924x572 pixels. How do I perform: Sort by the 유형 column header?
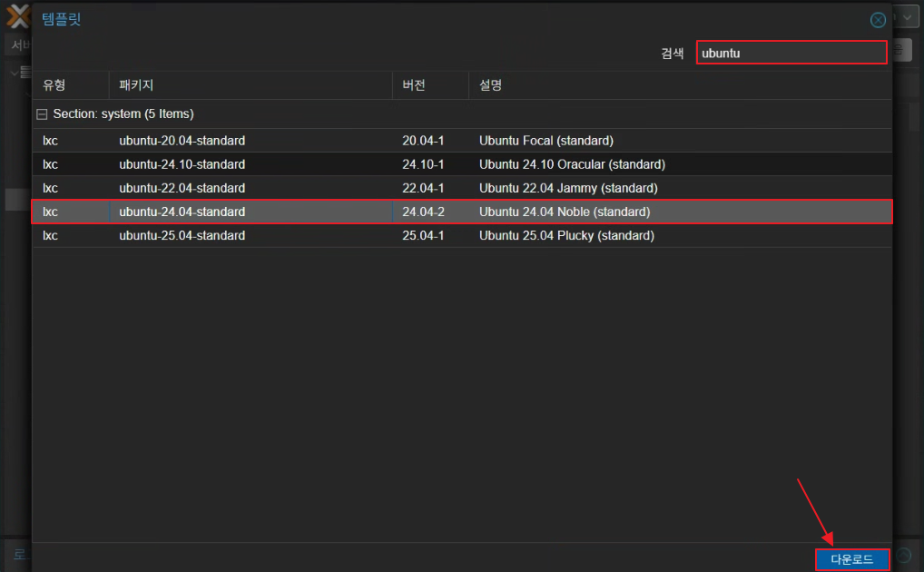pyautogui.click(x=71, y=85)
